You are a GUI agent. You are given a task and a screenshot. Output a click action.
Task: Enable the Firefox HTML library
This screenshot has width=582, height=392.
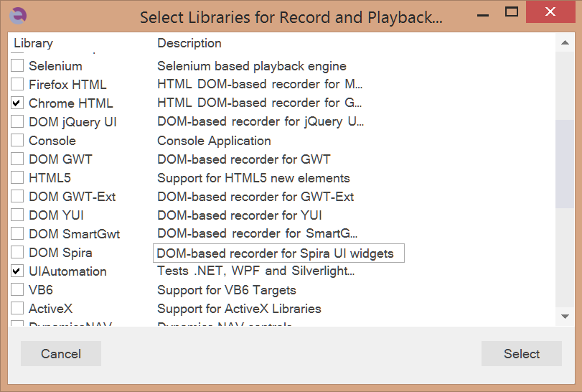tap(17, 85)
